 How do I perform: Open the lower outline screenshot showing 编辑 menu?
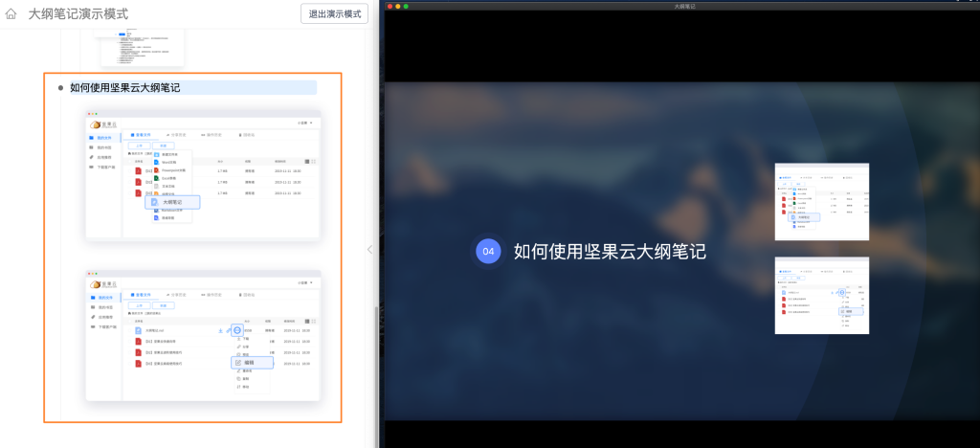[203, 336]
